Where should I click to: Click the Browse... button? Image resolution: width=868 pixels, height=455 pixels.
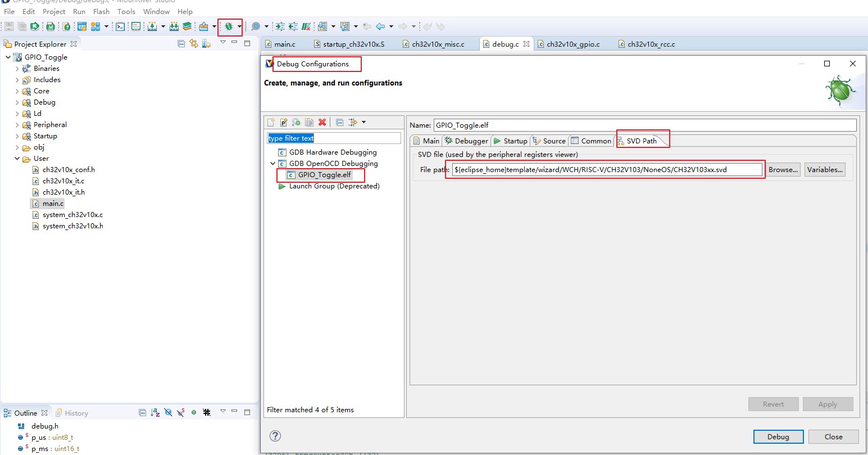point(783,169)
